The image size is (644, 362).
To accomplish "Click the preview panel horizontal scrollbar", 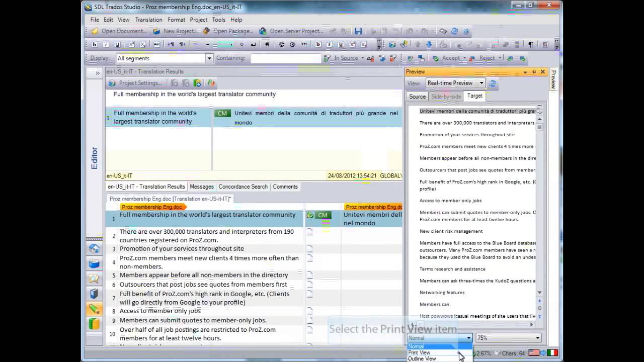I will (x=472, y=325).
